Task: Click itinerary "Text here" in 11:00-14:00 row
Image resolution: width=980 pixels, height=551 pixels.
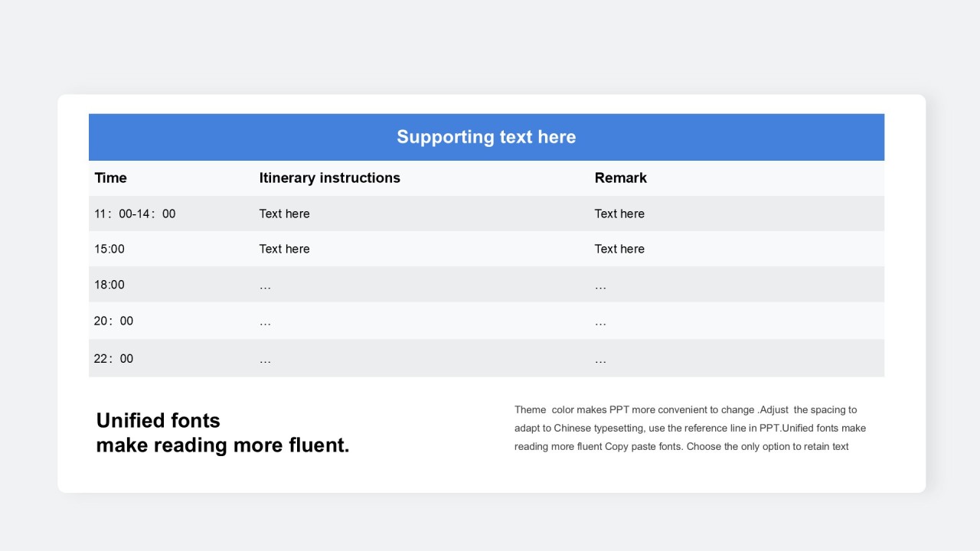Action: point(284,214)
